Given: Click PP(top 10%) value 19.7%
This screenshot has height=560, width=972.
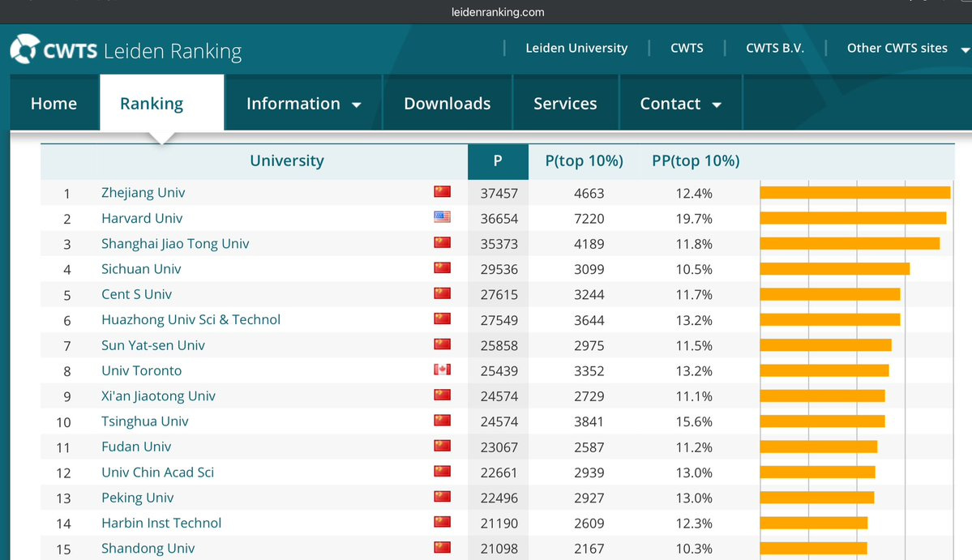Looking at the screenshot, I should pos(694,219).
